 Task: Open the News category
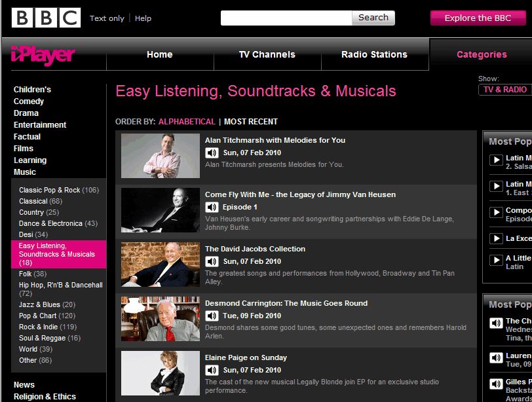[x=24, y=385]
